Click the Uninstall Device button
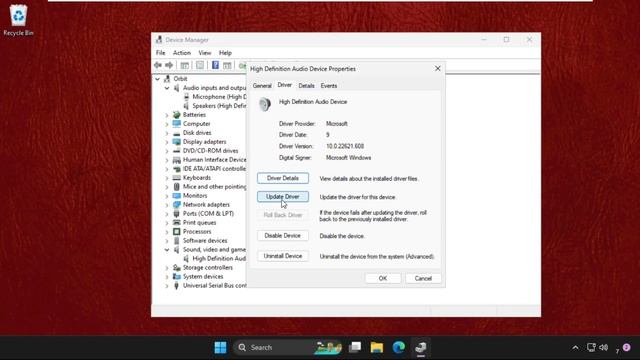Viewport: 640px width, 360px height. click(283, 256)
